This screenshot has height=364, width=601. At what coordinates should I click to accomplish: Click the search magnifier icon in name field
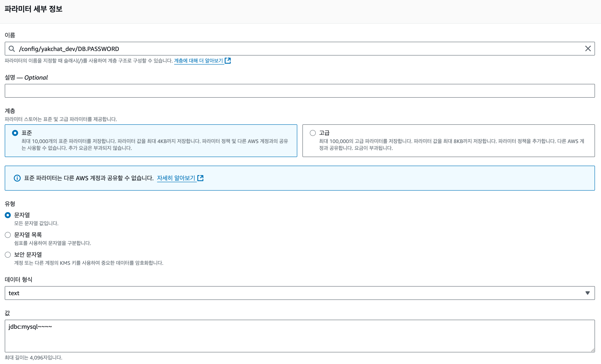point(11,49)
